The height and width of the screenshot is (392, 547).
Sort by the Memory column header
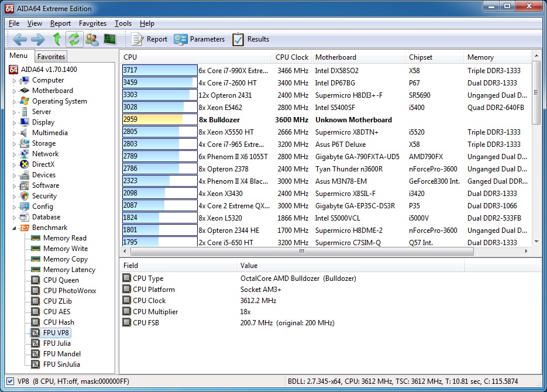click(x=497, y=57)
